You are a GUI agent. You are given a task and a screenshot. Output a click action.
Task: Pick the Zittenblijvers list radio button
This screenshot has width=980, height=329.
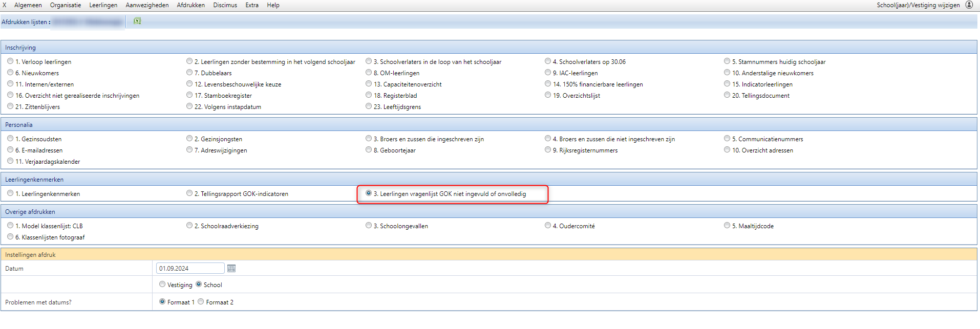pyautogui.click(x=10, y=106)
